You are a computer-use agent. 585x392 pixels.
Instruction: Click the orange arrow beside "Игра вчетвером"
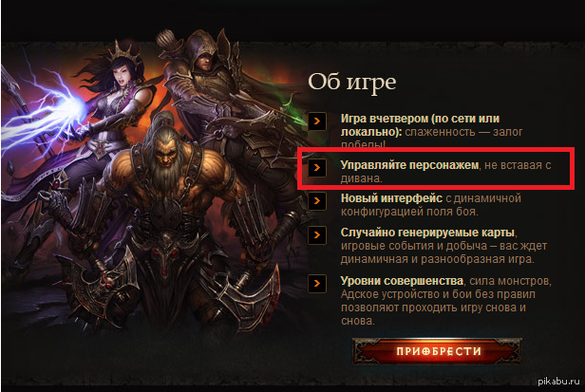click(317, 121)
